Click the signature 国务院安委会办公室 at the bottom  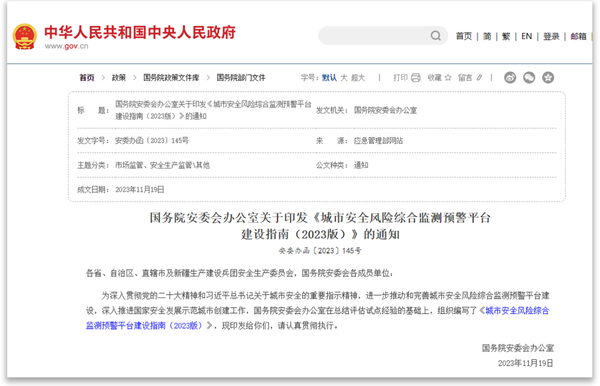(518, 348)
